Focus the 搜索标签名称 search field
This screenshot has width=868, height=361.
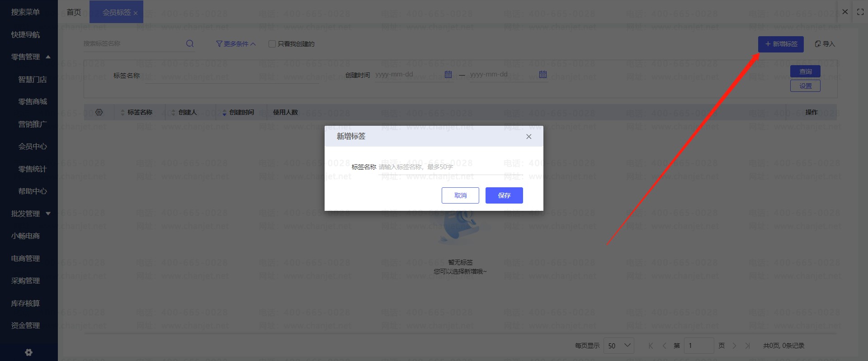click(133, 44)
